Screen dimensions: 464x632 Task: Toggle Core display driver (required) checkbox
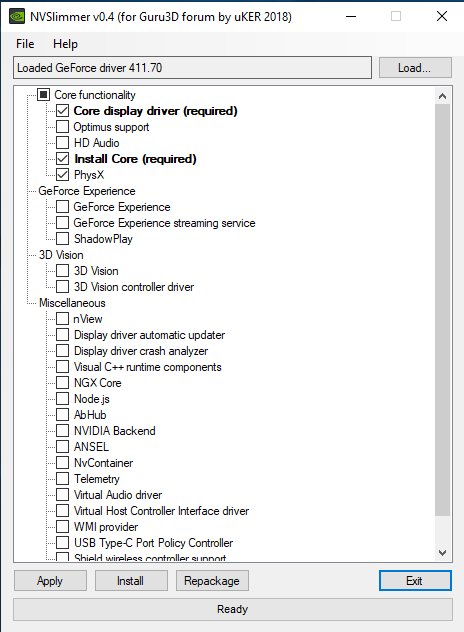[x=62, y=110]
